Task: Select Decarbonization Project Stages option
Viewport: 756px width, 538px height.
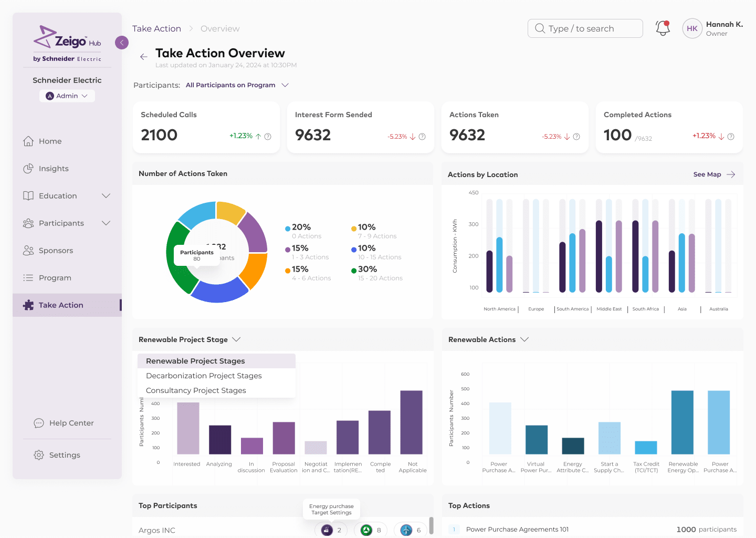Action: click(x=216, y=376)
